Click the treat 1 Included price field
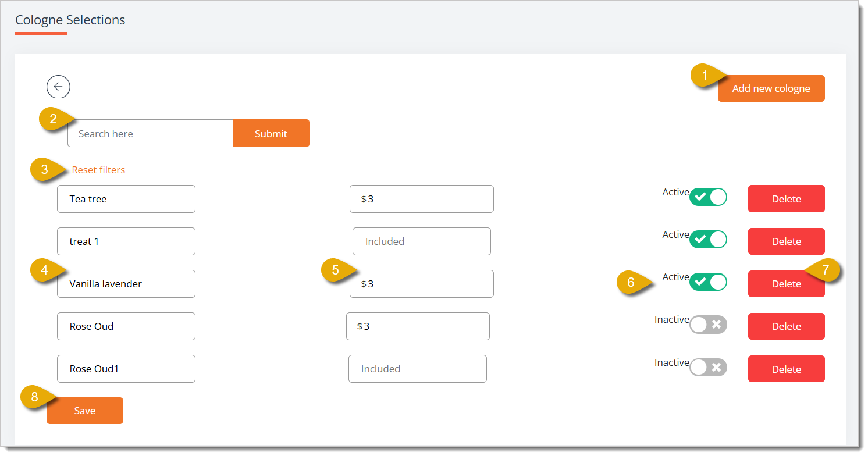Image resolution: width=868 pixels, height=456 pixels. [x=422, y=241]
